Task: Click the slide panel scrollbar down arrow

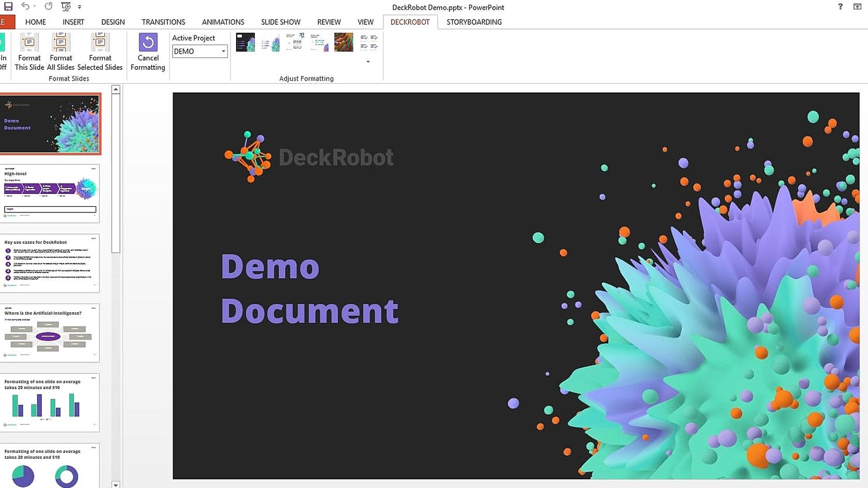Action: coord(116,484)
